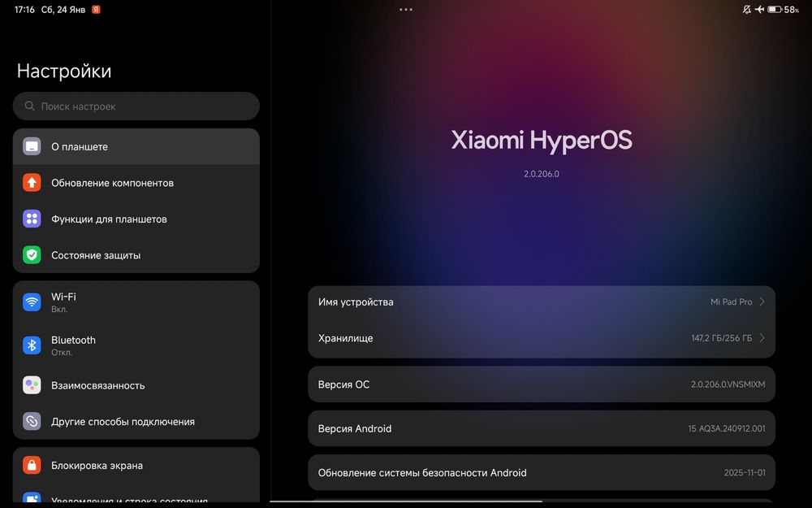Viewport: 812px width, 508px height.
Task: Open Взаимосвязанность settings
Action: 136,385
